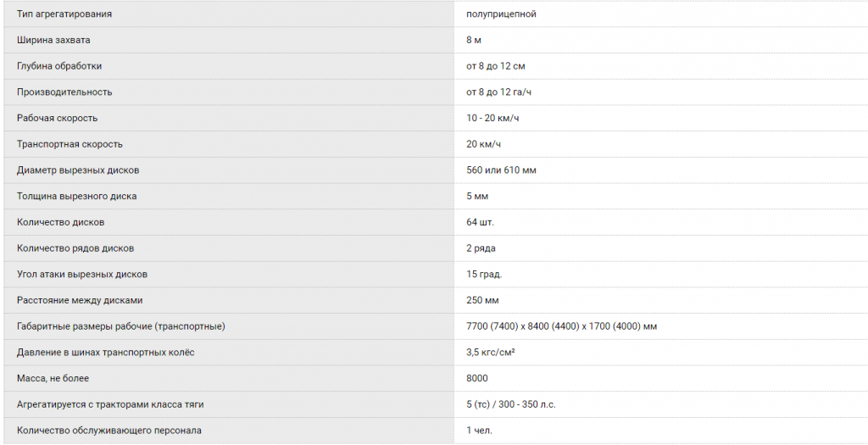The image size is (868, 445).
Task: Select the 'от 8 до 12 га/ч' value
Action: pyautogui.click(x=498, y=92)
